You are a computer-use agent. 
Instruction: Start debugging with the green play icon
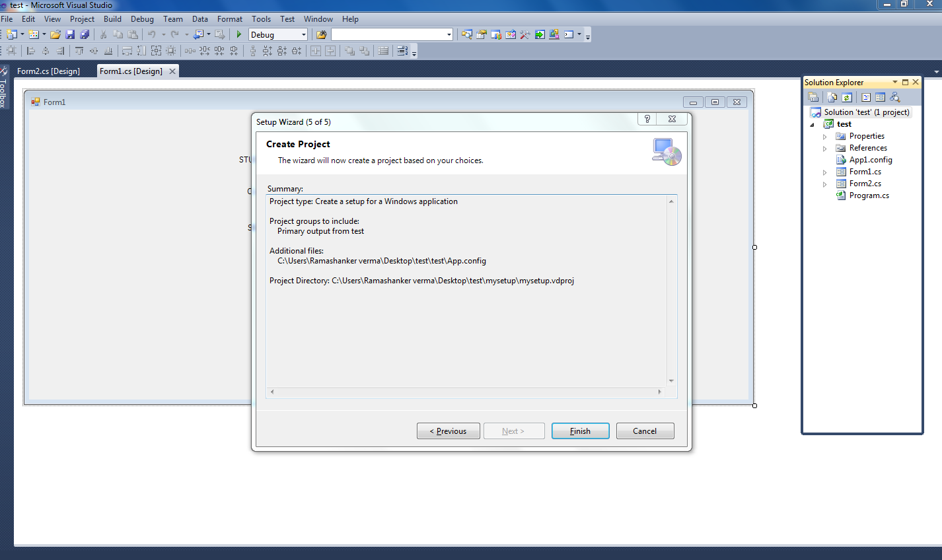tap(239, 34)
